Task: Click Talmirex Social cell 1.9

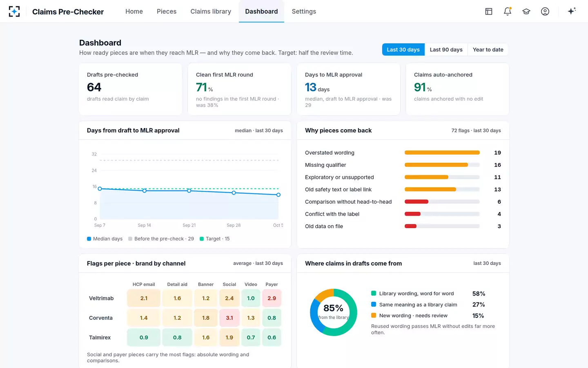Action: [x=229, y=337]
